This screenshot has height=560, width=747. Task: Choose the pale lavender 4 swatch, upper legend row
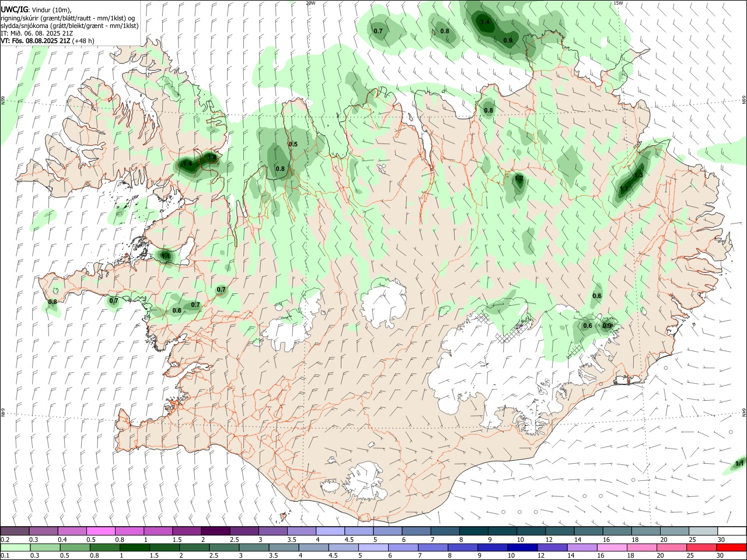329,531
